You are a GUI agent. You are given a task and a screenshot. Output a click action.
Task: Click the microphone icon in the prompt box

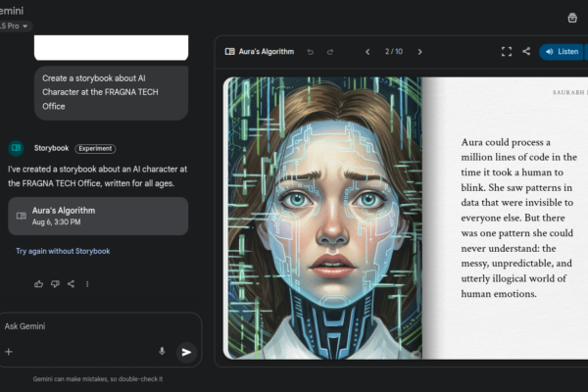pyautogui.click(x=162, y=351)
